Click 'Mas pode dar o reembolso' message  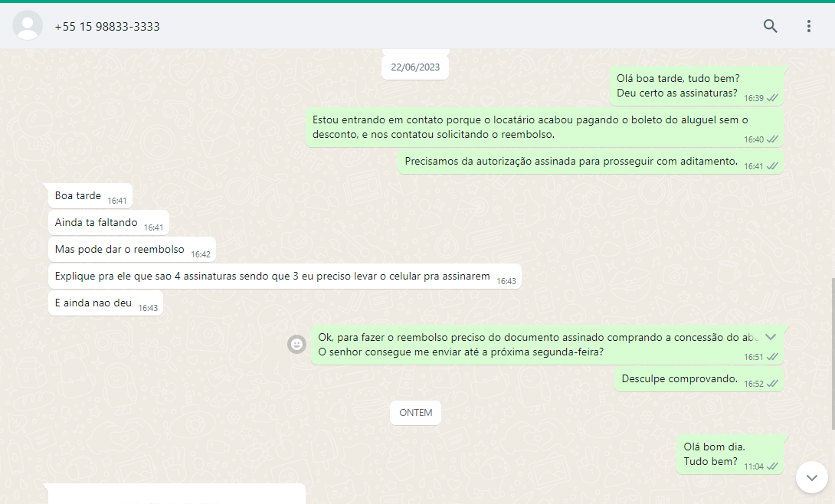coord(120,250)
